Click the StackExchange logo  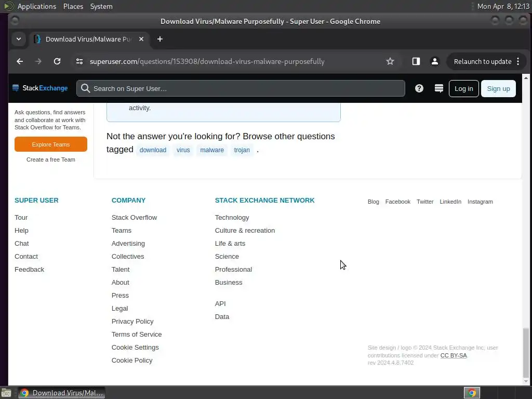(x=41, y=88)
